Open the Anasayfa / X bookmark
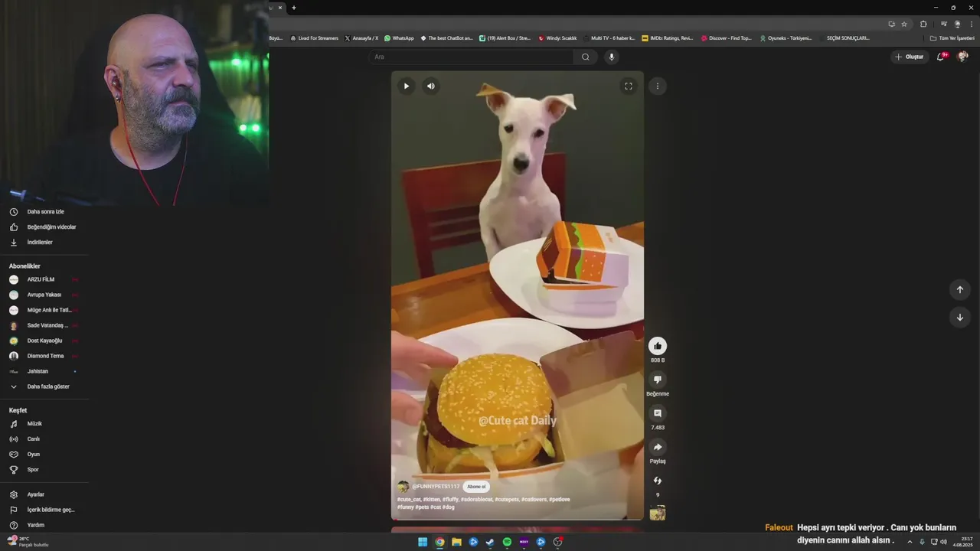Viewport: 980px width, 551px height. pyautogui.click(x=361, y=37)
